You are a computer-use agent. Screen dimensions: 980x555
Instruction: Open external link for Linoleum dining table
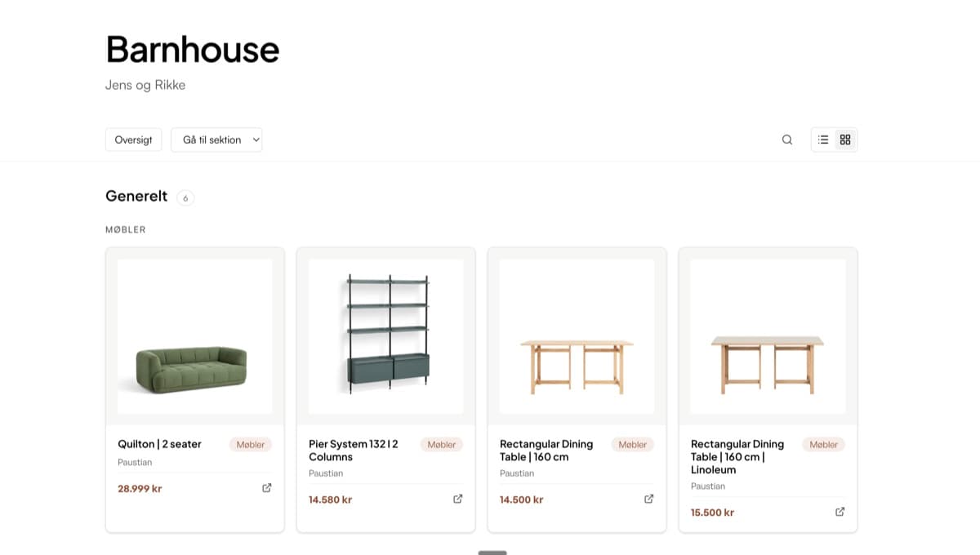[840, 512]
